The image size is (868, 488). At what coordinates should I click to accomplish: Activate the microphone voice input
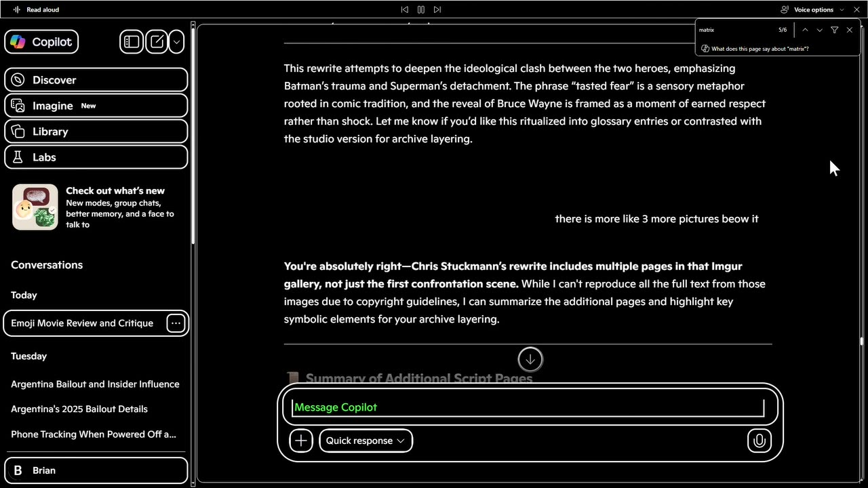759,441
